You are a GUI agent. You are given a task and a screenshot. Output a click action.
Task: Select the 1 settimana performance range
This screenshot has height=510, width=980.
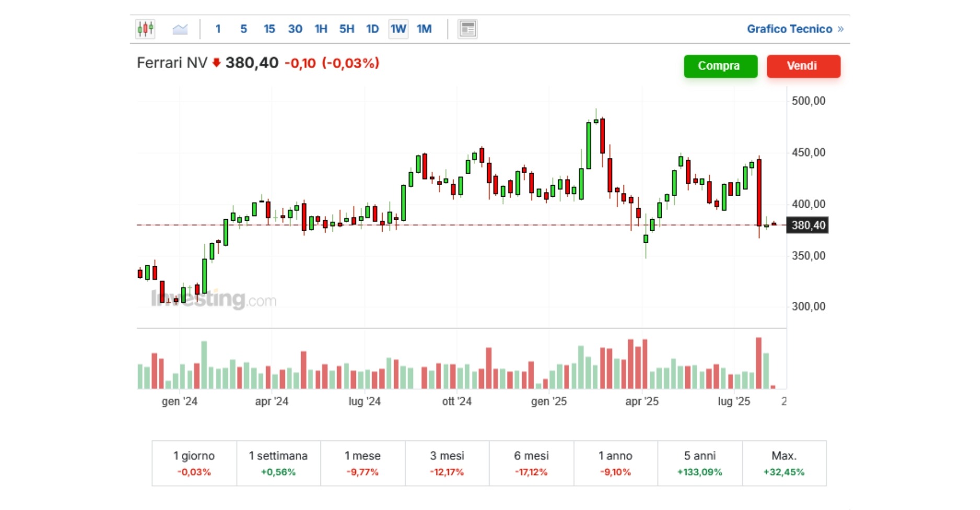(278, 463)
